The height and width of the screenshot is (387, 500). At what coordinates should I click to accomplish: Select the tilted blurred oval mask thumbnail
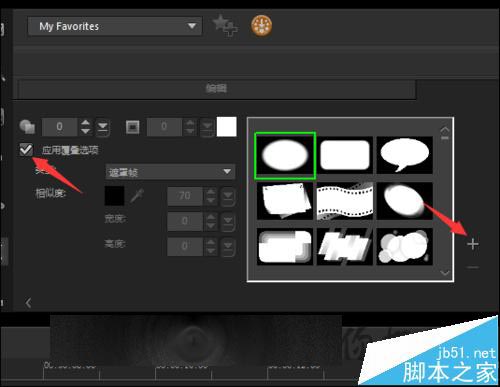(x=404, y=201)
